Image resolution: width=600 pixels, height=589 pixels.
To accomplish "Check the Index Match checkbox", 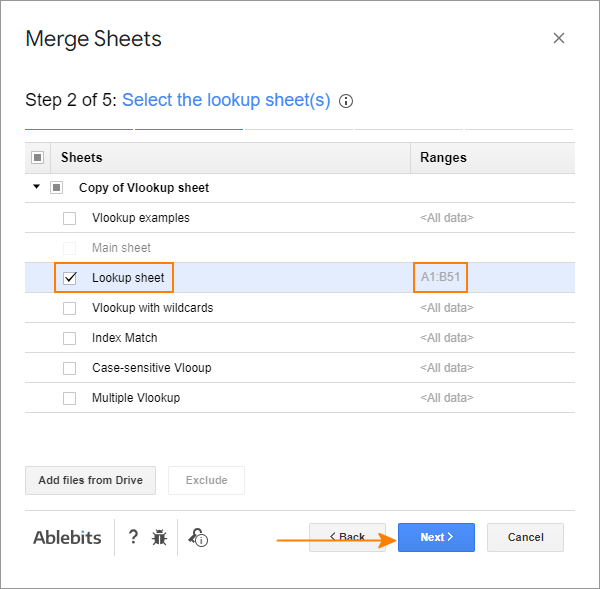I will [x=69, y=338].
